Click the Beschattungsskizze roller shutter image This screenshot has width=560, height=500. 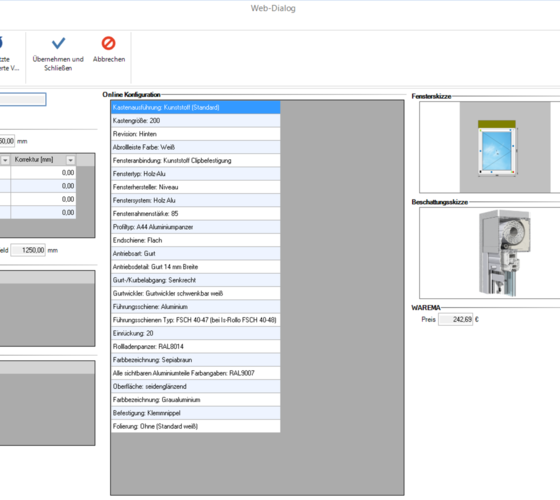click(x=504, y=253)
